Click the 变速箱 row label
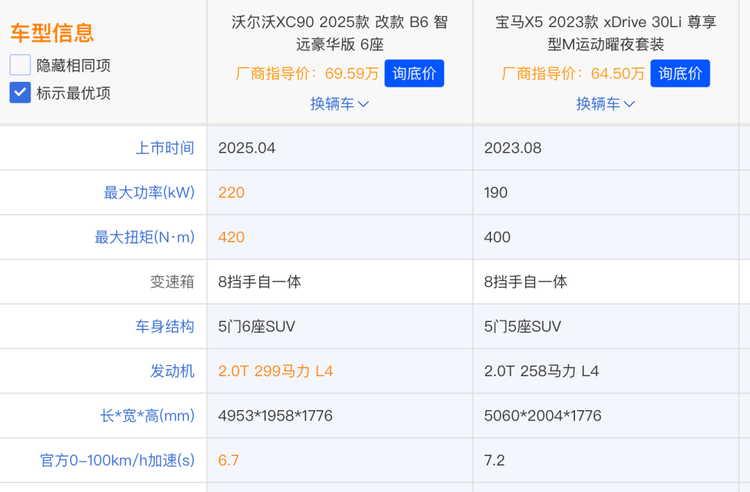 172,282
